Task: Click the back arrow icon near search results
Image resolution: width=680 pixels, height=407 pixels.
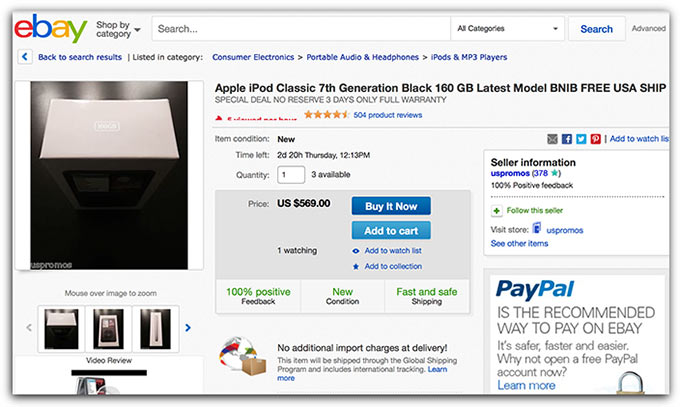Action: 25,57
